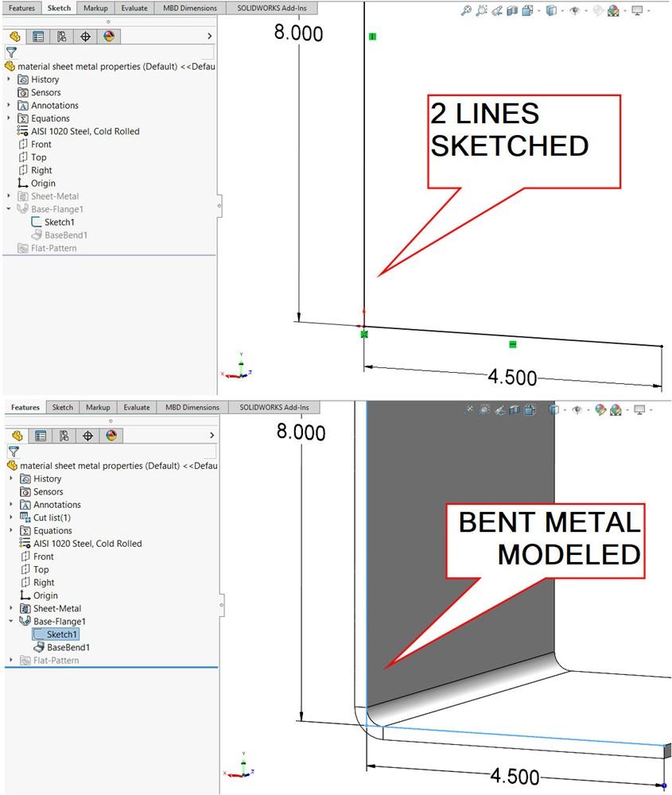Select AISI 1020 Steel material in the upper tree

[85, 131]
